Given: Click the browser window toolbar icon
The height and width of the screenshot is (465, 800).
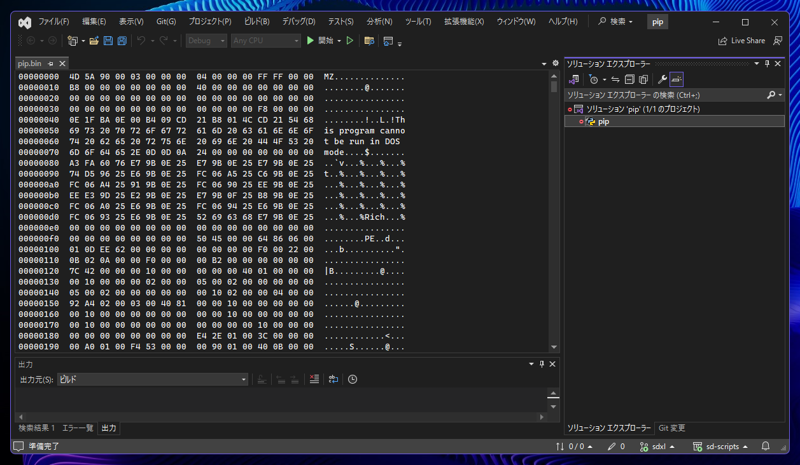Looking at the screenshot, I should 388,41.
